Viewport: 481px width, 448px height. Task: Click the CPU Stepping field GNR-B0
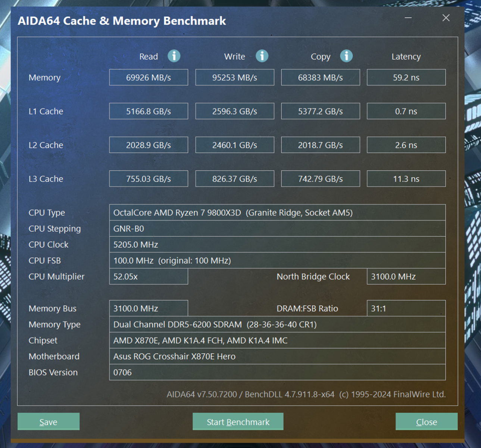278,228
